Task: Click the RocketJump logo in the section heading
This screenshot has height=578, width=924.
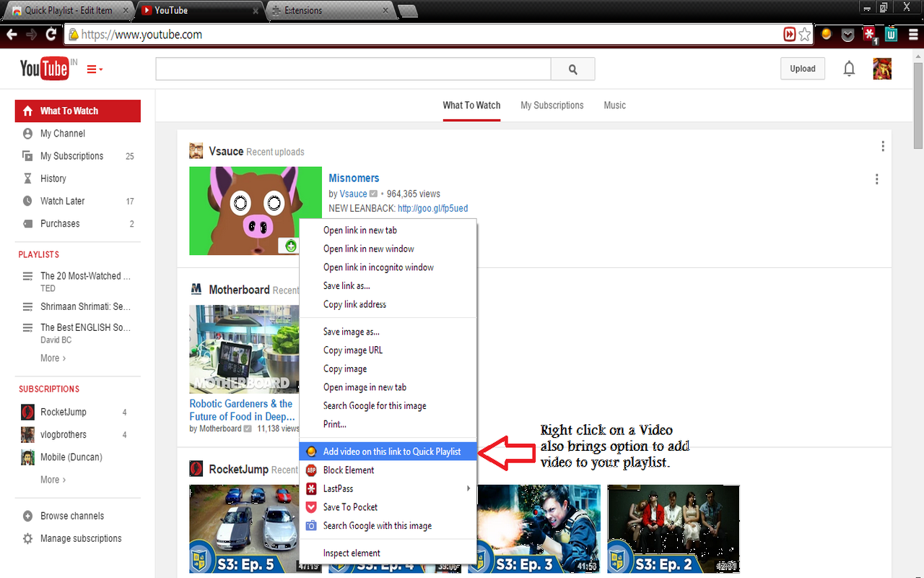Action: 196,469
